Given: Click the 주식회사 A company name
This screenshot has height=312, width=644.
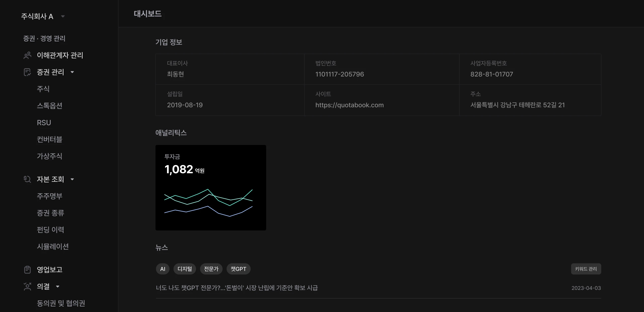Looking at the screenshot, I should (x=37, y=17).
